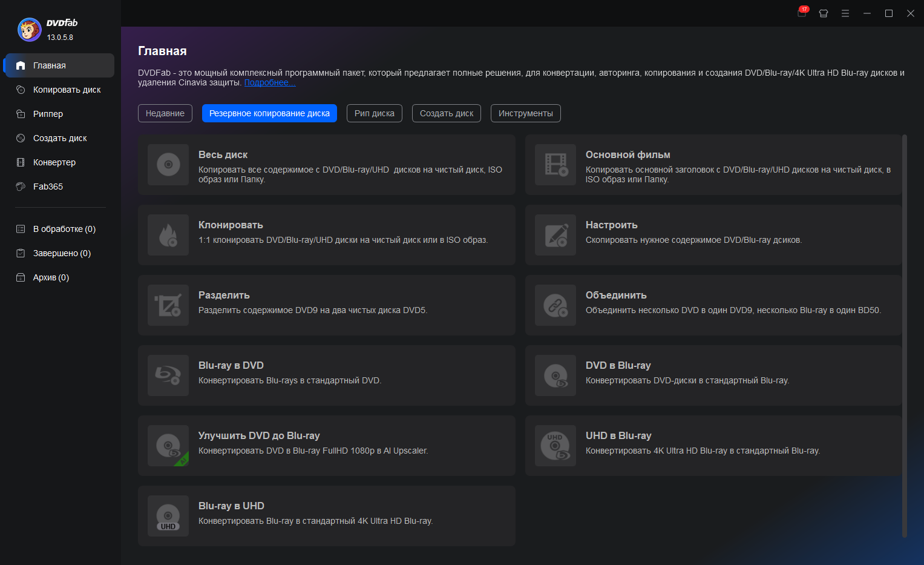Click the vertical scrollbar on the right

[x=905, y=335]
